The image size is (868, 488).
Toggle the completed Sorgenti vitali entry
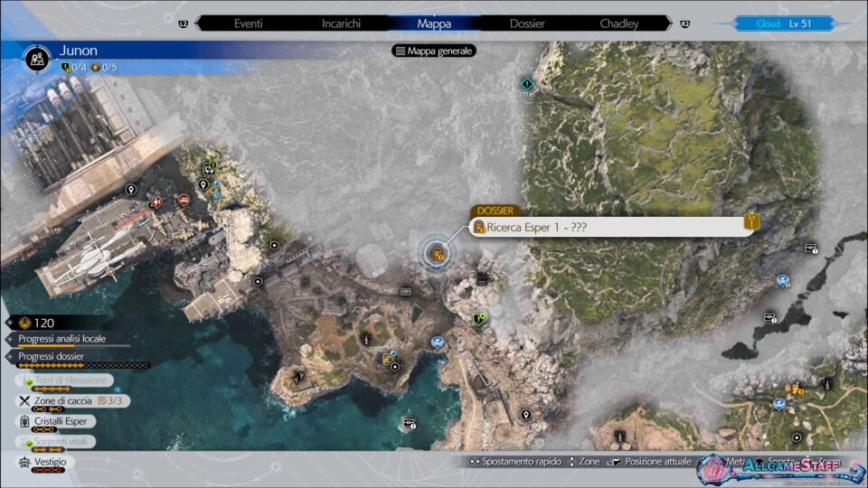point(56,442)
